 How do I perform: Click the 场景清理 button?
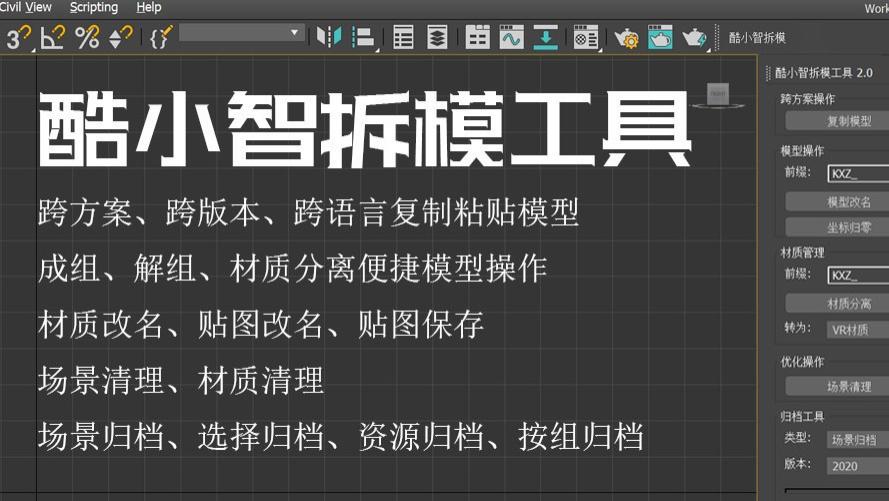pos(839,387)
